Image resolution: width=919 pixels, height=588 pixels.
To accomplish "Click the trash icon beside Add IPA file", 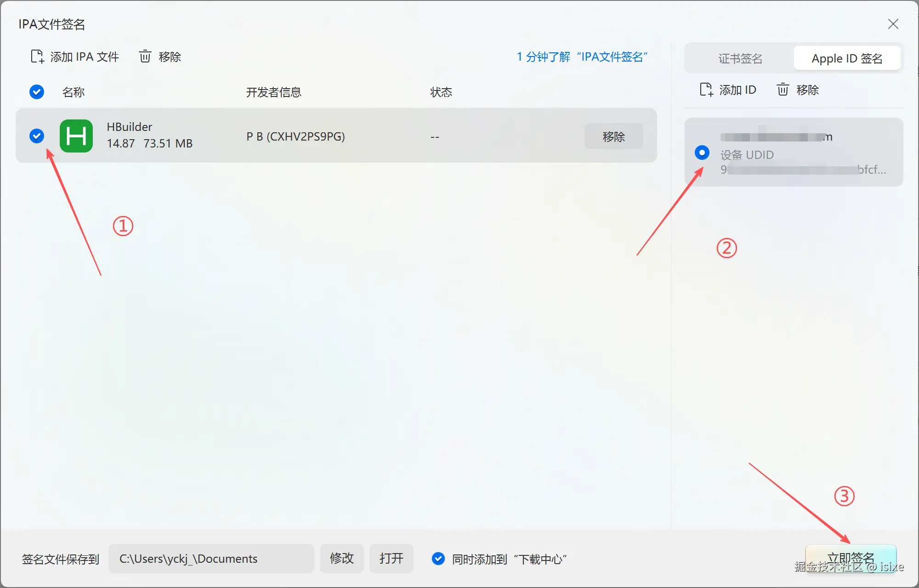I will tap(145, 57).
